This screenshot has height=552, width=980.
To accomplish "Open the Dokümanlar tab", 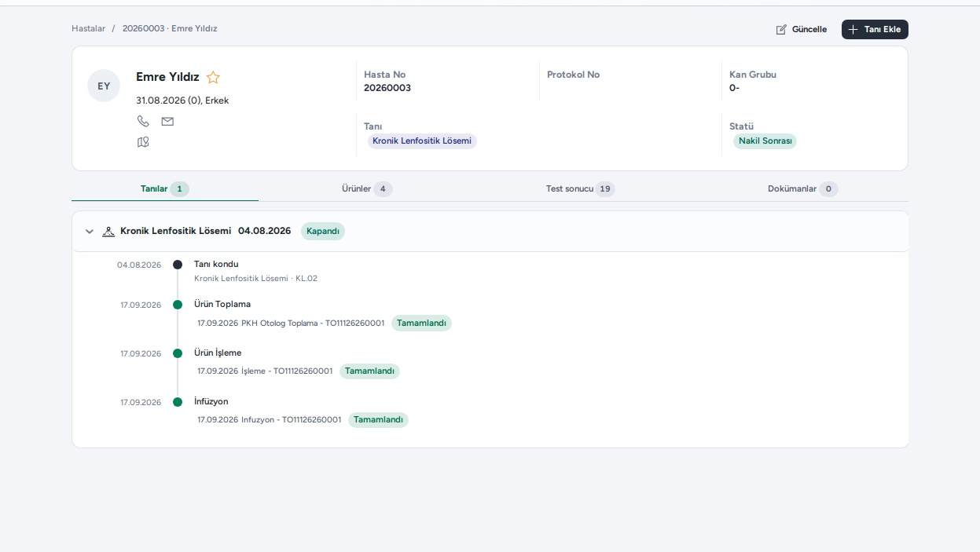I will point(802,189).
